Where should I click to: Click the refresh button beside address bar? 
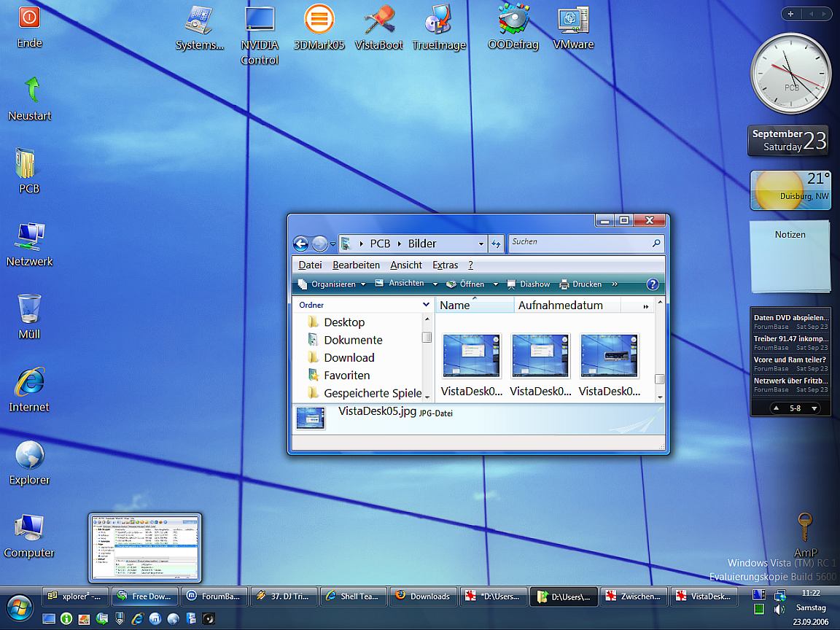click(x=496, y=244)
